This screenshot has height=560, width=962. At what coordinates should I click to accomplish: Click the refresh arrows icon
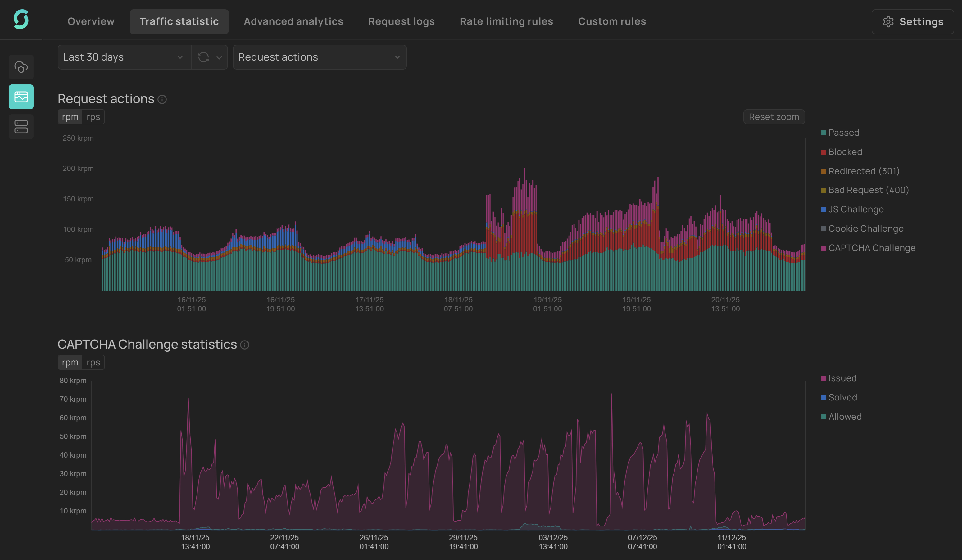tap(203, 57)
